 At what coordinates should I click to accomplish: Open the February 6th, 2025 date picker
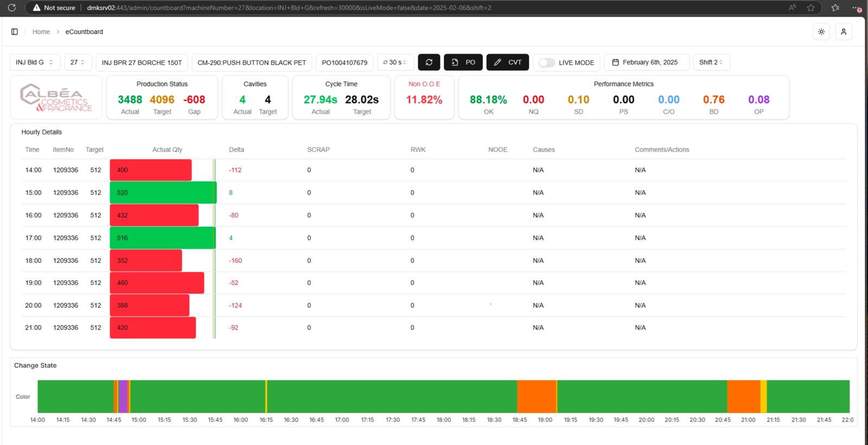coord(646,62)
